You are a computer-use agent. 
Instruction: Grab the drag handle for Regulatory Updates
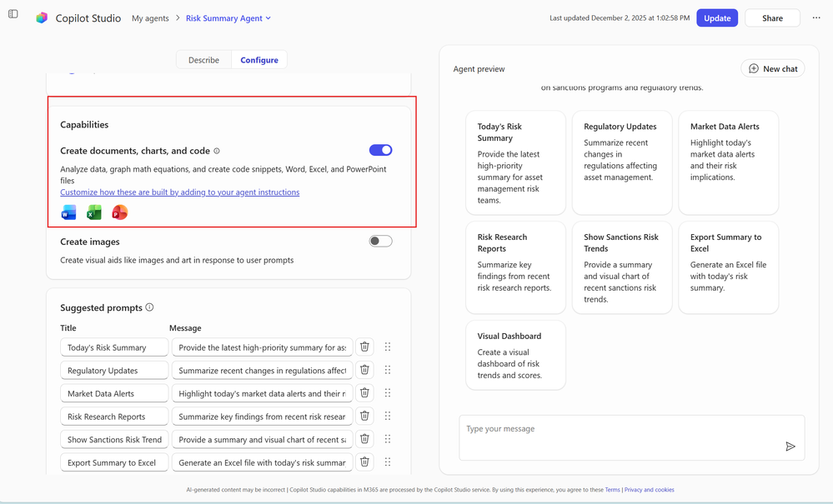click(x=388, y=370)
